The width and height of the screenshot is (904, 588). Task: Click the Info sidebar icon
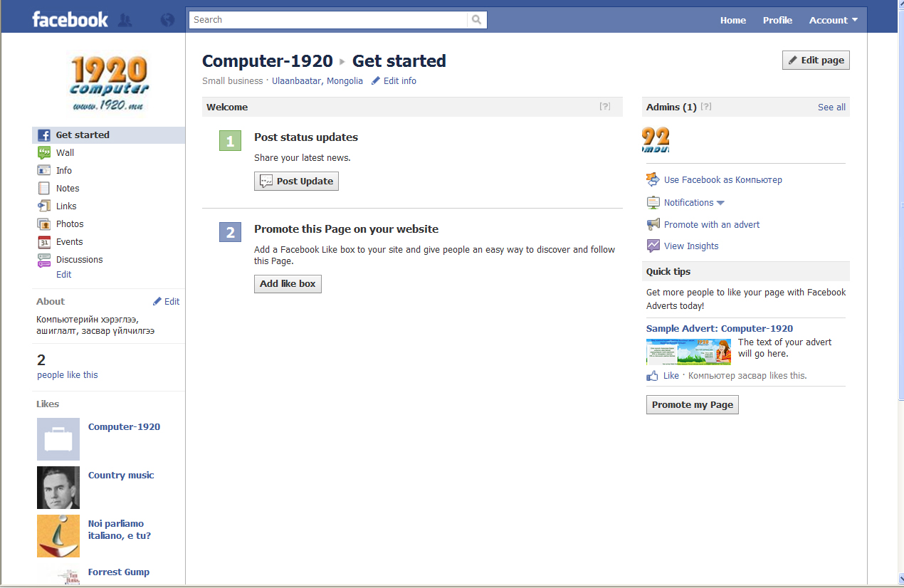[44, 171]
